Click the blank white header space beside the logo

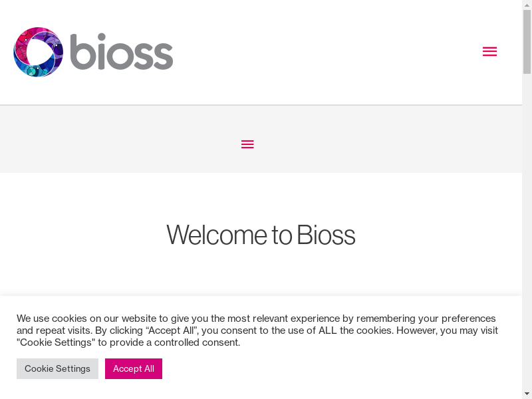point(319,52)
